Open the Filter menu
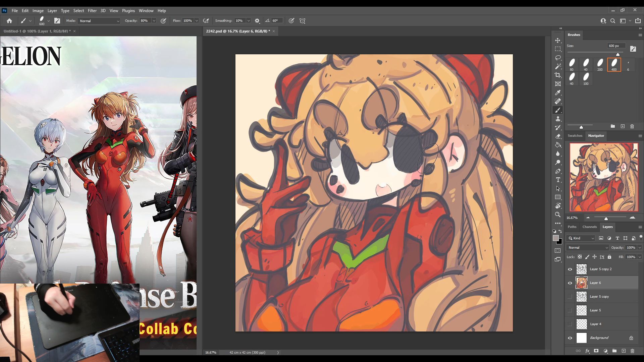Viewport: 644px width, 362px height. pyautogui.click(x=92, y=11)
